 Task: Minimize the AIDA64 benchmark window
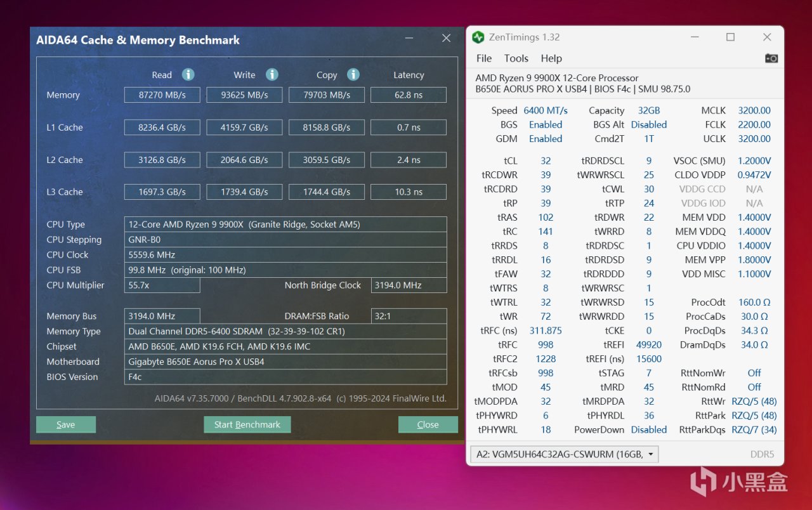click(409, 39)
